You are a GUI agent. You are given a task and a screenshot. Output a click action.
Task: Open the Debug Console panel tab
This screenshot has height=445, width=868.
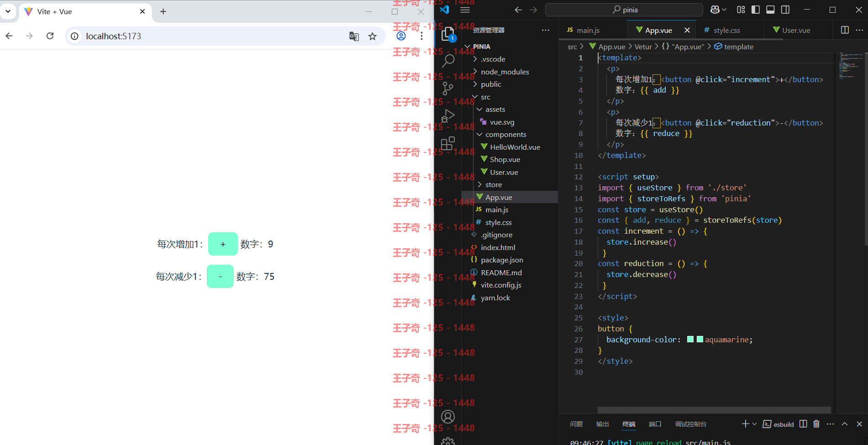tap(691, 424)
